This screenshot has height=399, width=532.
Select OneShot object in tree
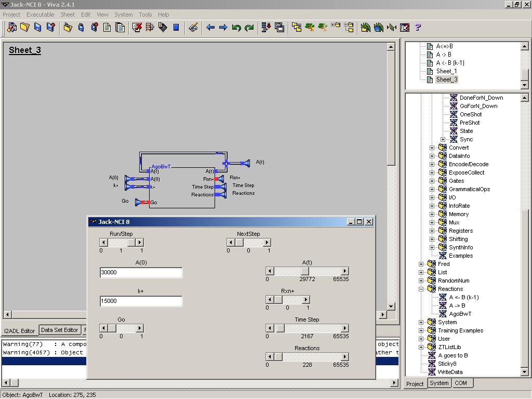tap(471, 114)
